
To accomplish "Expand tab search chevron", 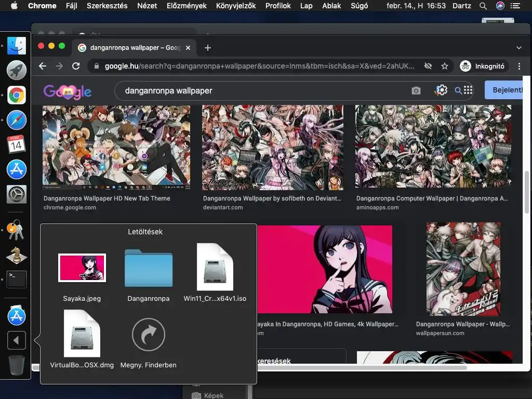I will click(519, 48).
